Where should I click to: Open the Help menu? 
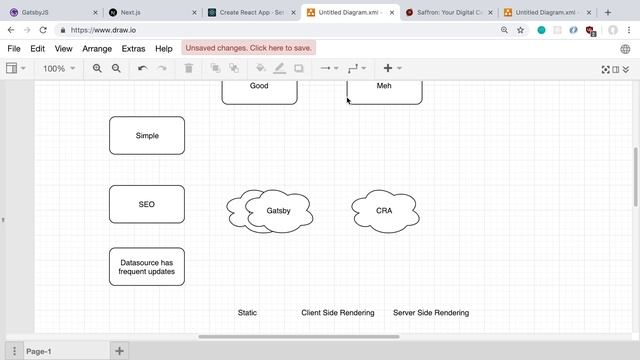[x=164, y=49]
